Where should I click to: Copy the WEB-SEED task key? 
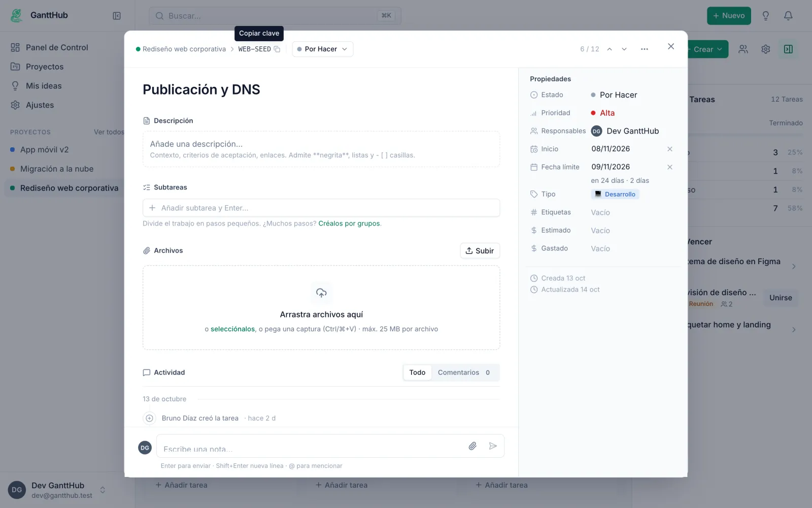[x=277, y=49]
